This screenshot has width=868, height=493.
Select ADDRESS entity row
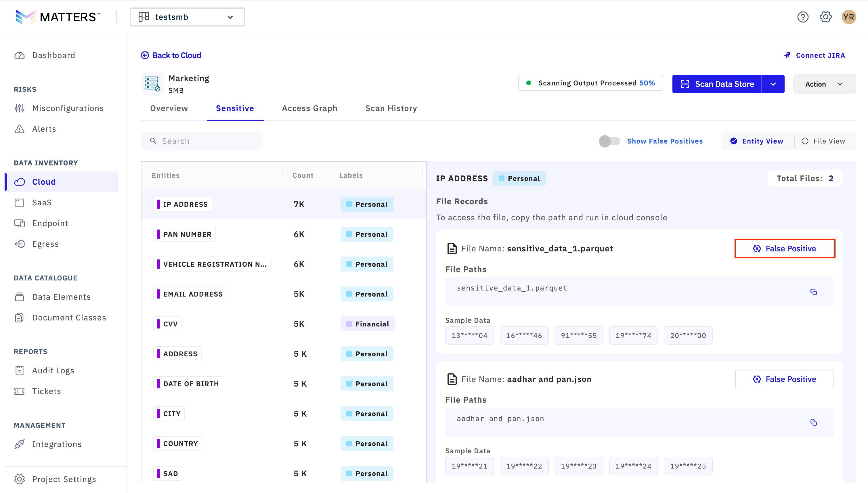click(284, 354)
